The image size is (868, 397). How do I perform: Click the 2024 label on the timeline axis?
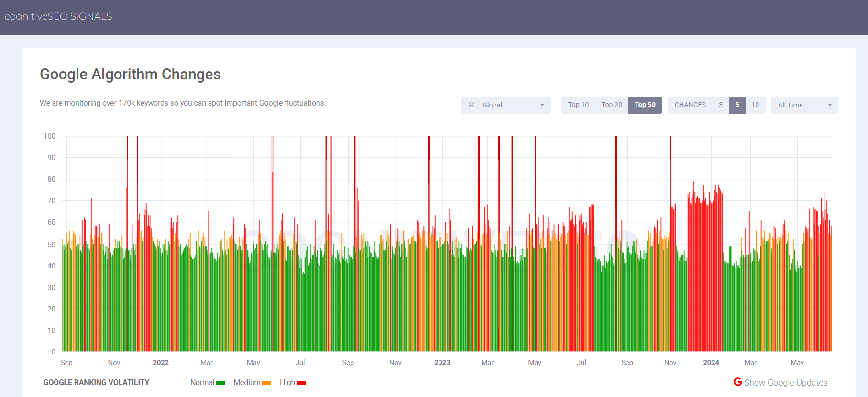tap(711, 363)
